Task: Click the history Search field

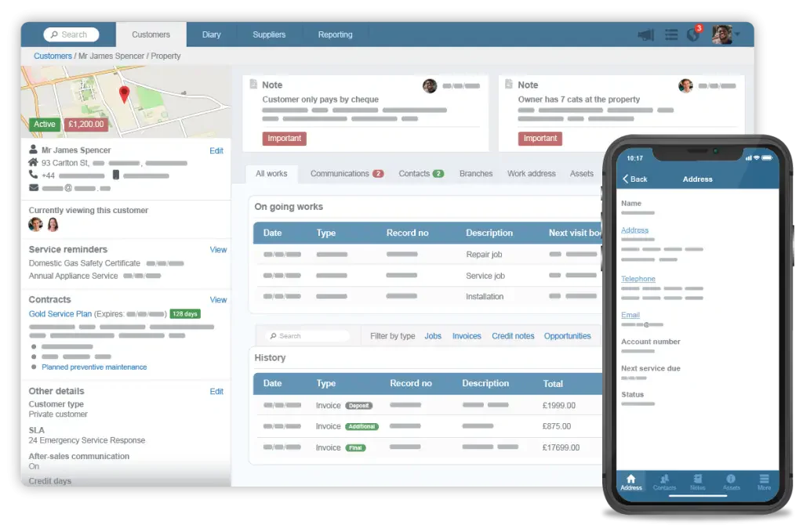Action: pyautogui.click(x=308, y=336)
